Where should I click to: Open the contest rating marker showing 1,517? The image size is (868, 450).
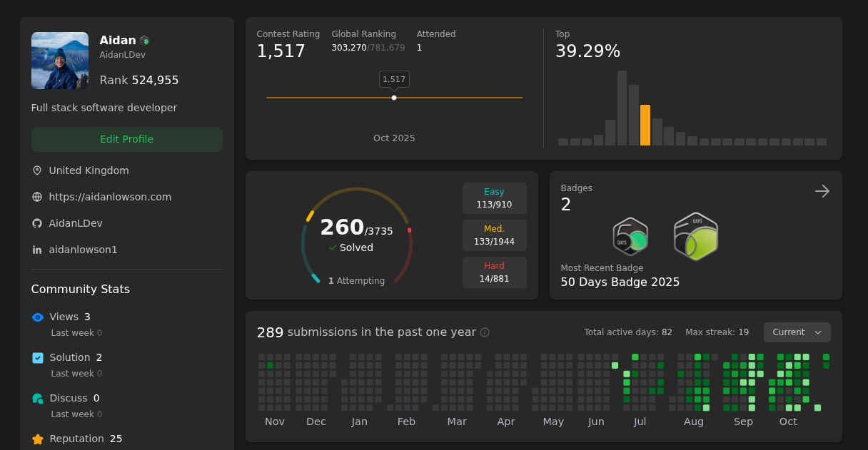point(393,79)
